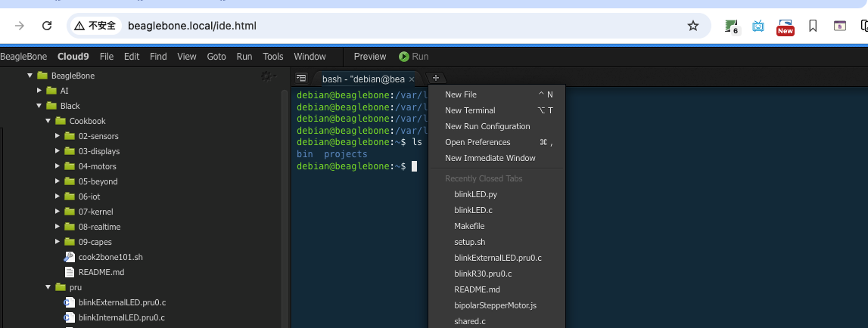Open the File menu
This screenshot has height=328, width=868.
107,57
